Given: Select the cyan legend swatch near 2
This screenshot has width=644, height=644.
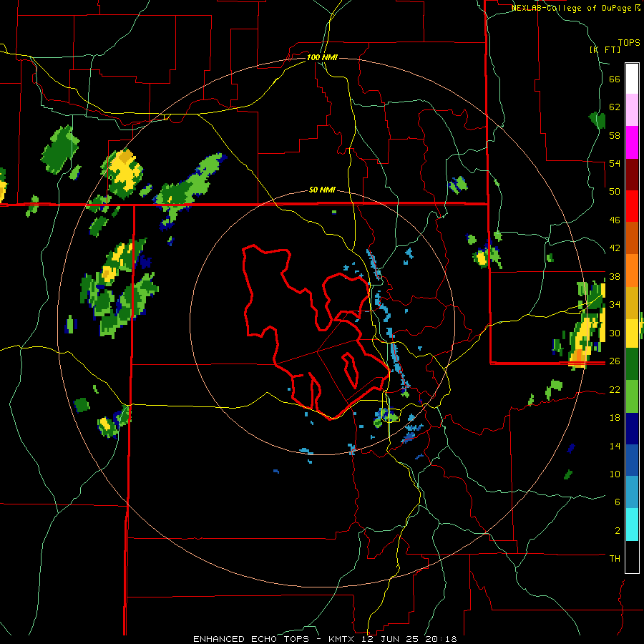Looking at the screenshot, I should (632, 525).
